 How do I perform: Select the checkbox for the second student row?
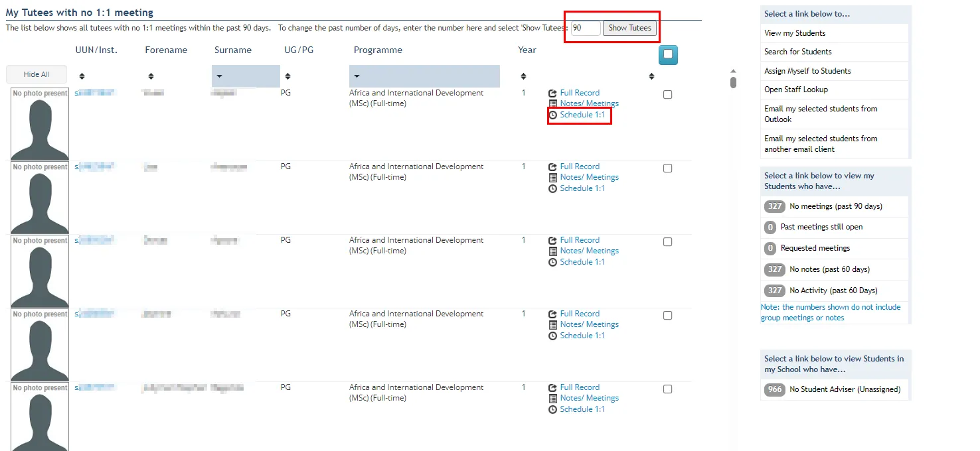pyautogui.click(x=667, y=168)
